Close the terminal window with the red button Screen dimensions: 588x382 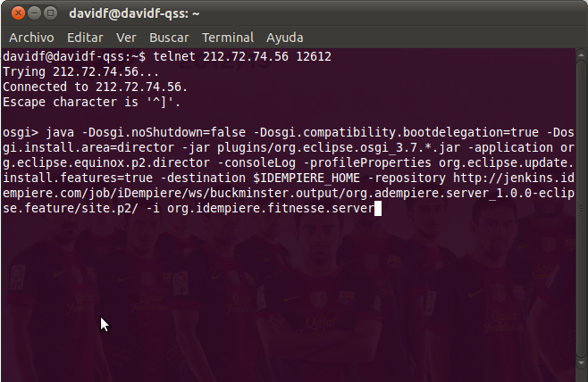[18, 13]
